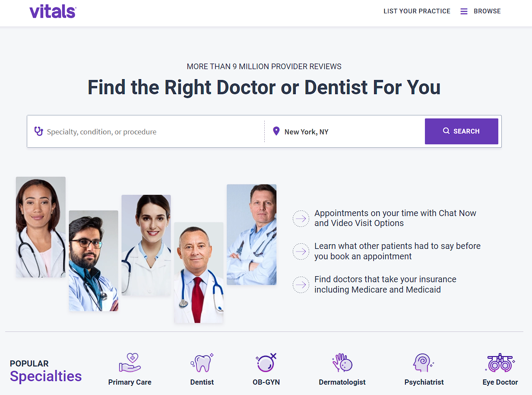The height and width of the screenshot is (395, 532).
Task: Click the purple Search button
Action: point(462,131)
